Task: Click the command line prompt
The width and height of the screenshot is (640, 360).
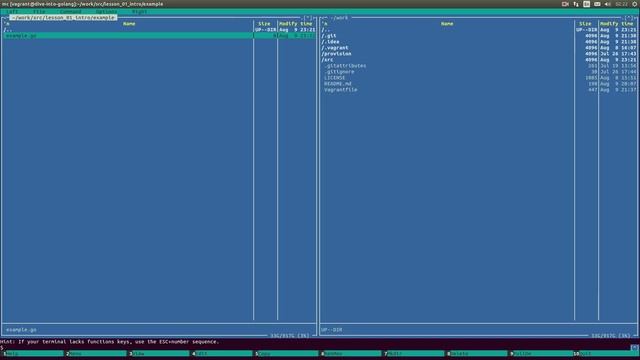Action: pyautogui.click(x=2, y=348)
